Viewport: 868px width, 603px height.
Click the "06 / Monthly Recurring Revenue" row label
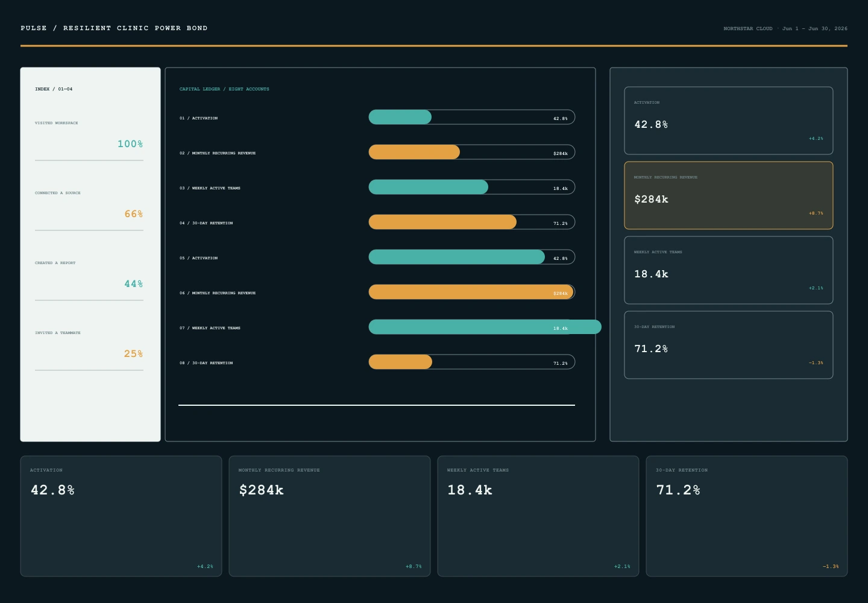[x=218, y=293]
